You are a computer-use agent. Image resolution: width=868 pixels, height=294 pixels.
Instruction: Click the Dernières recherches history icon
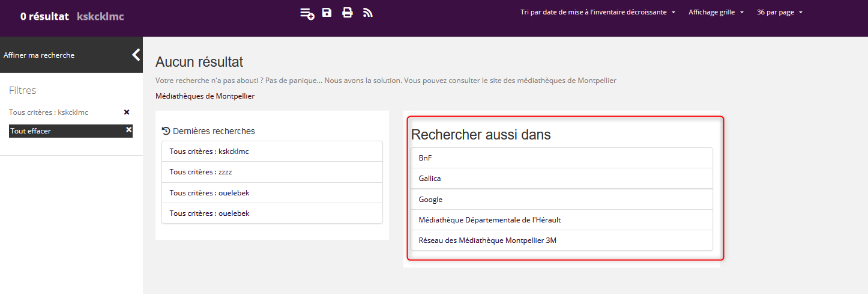coord(166,130)
